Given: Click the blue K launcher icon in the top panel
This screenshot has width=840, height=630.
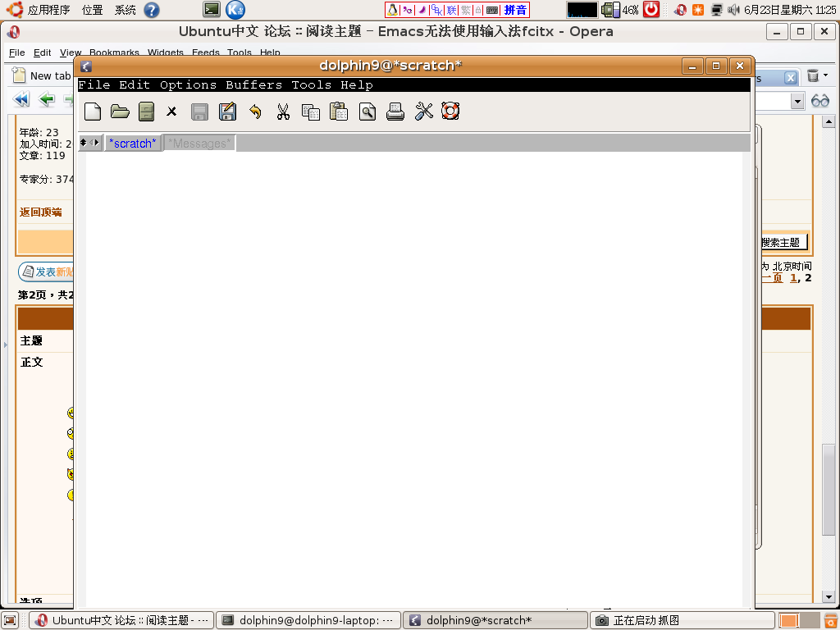Looking at the screenshot, I should click(235, 9).
